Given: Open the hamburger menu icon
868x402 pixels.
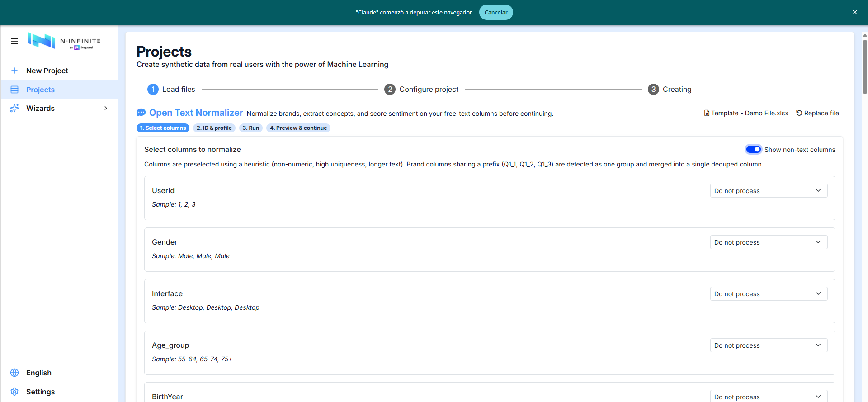Looking at the screenshot, I should 14,41.
